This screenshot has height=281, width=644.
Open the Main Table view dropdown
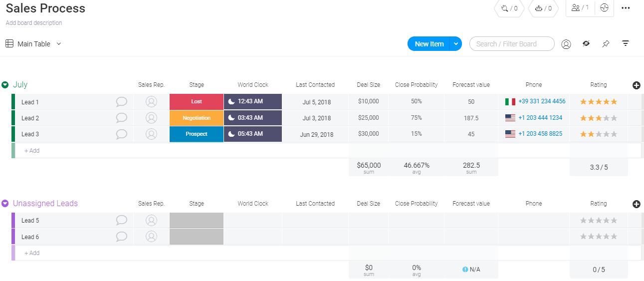coord(59,44)
